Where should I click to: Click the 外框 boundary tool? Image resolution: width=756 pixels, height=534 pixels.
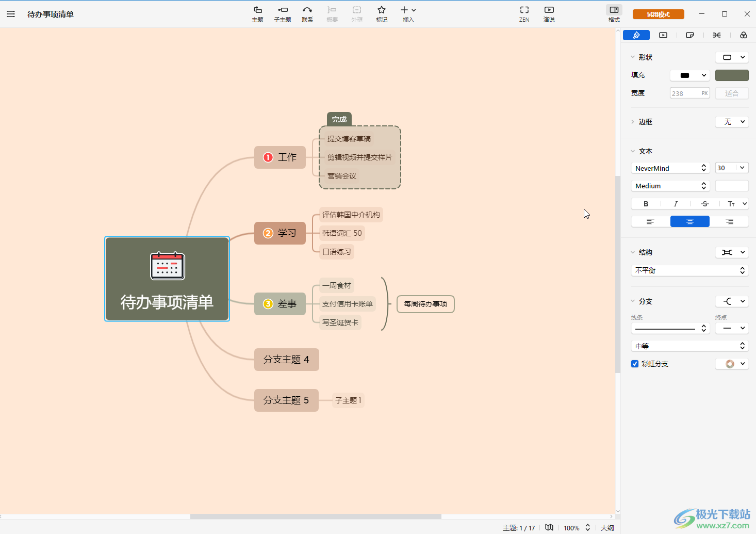[x=357, y=14]
